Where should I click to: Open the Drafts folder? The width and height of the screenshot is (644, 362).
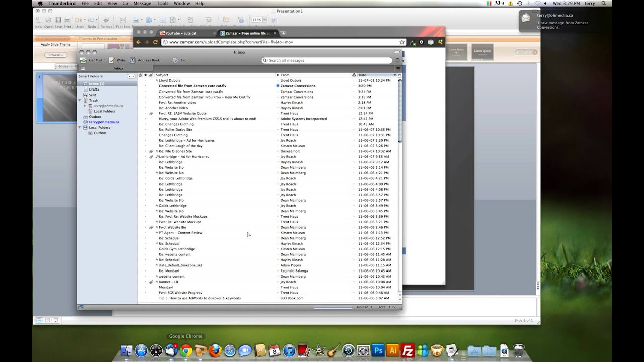tap(94, 89)
